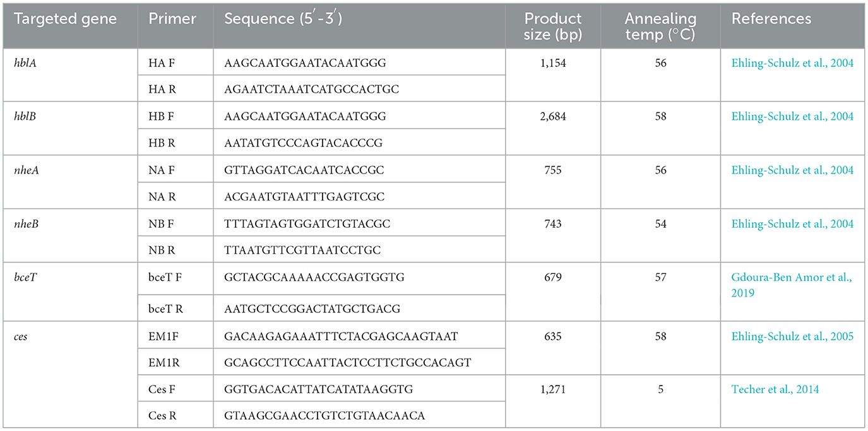868x431 pixels.
Task: Open the Ehling-Schulz et al., 2005 reference
Action: (x=792, y=336)
